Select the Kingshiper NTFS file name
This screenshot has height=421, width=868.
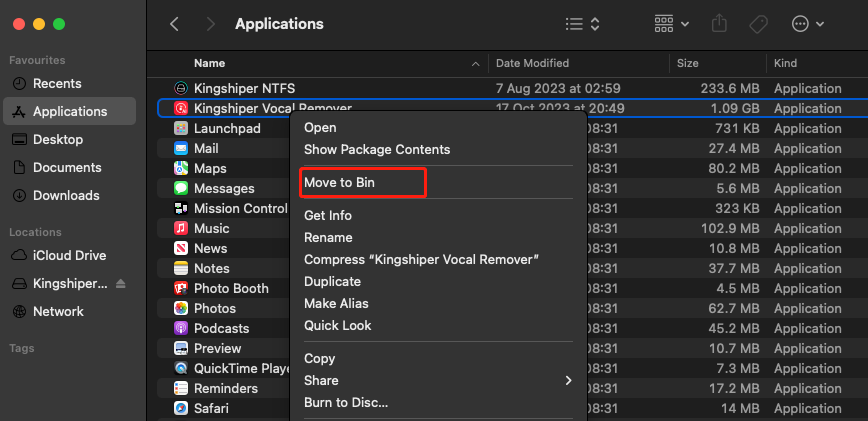click(x=244, y=89)
